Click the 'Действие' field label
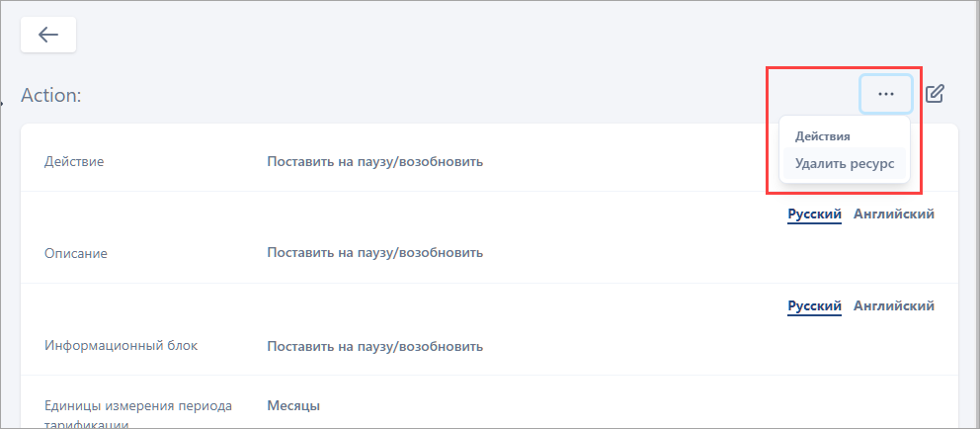This screenshot has height=429, width=980. [74, 161]
